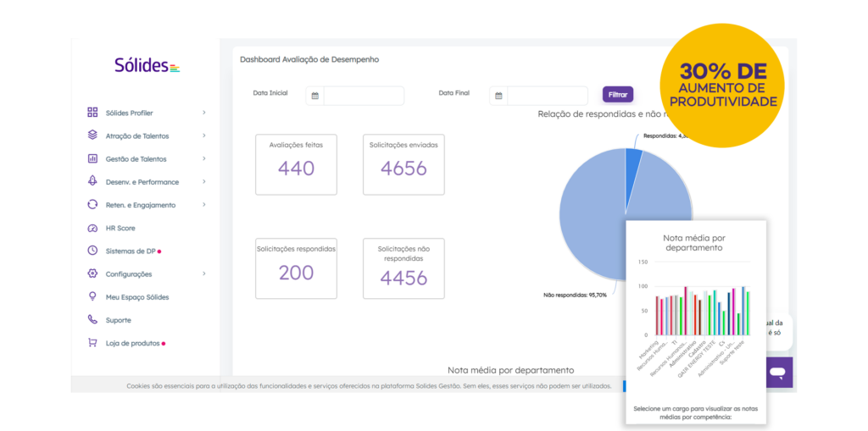Click the HR Score gauge icon
The width and height of the screenshot is (868, 431).
[x=92, y=228]
